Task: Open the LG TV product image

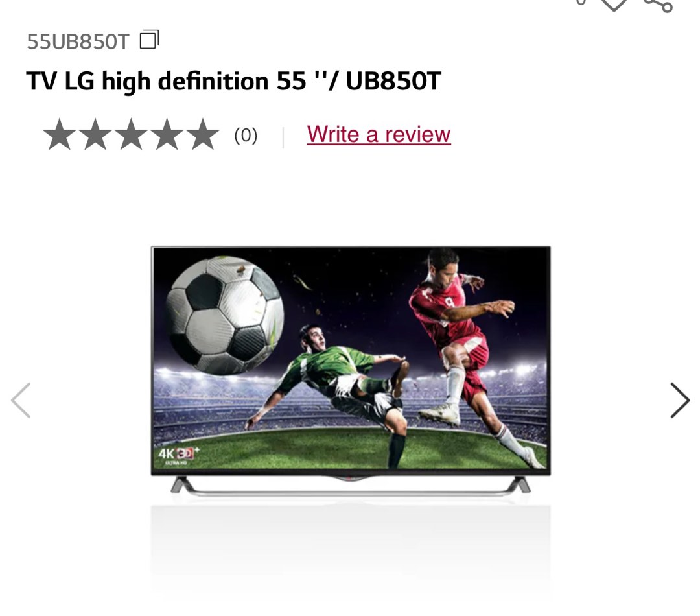Action: [x=351, y=371]
